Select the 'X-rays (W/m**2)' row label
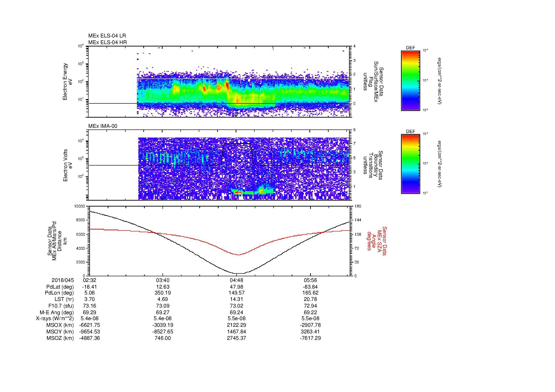555x392 pixels. (x=55, y=318)
